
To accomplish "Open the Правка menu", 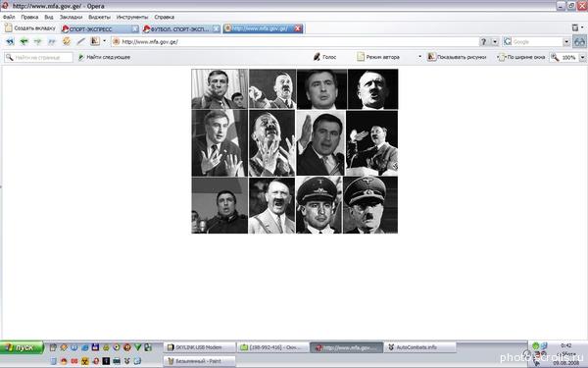I will click(29, 17).
